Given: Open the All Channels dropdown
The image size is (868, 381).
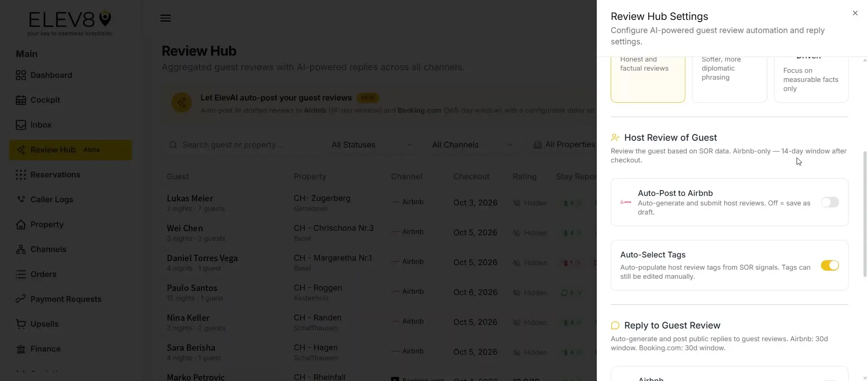Looking at the screenshot, I should (472, 145).
